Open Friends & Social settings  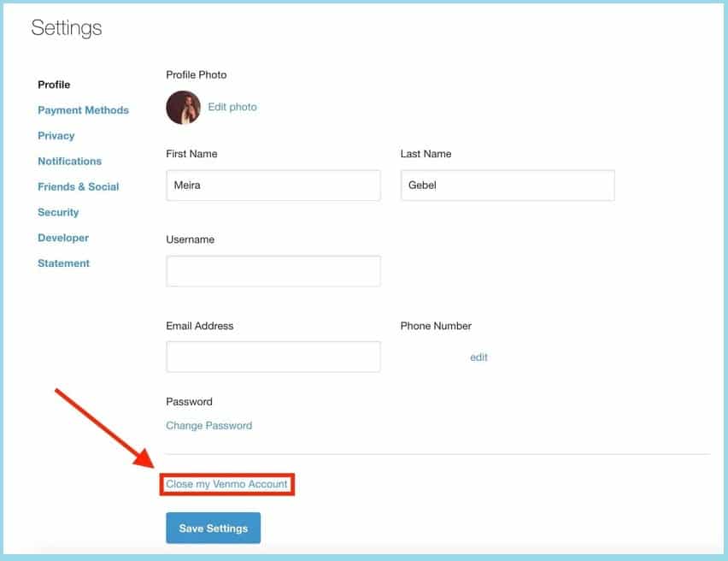(x=78, y=186)
